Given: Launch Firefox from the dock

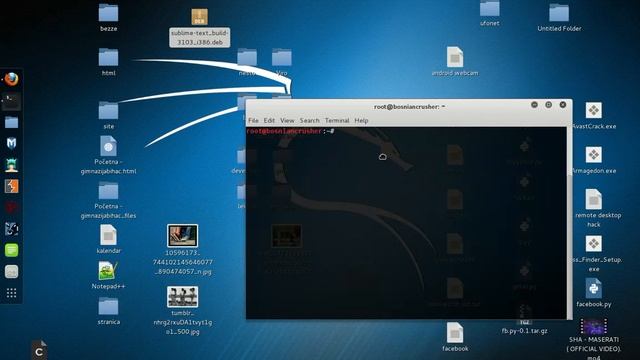Looking at the screenshot, I should tap(11, 79).
